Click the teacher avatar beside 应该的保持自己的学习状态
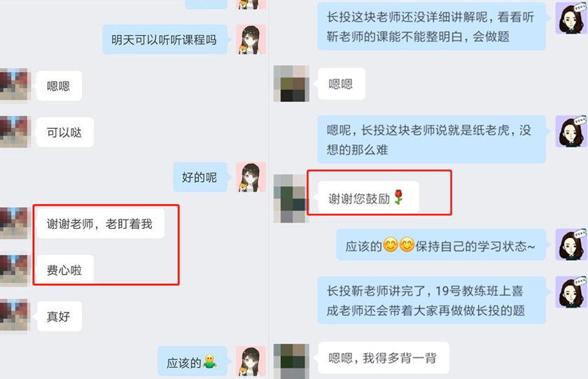Viewport: 588px width, 379px height. [x=571, y=245]
